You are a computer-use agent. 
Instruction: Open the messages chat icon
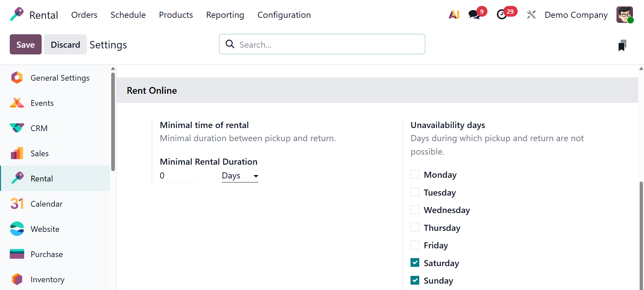coord(474,15)
